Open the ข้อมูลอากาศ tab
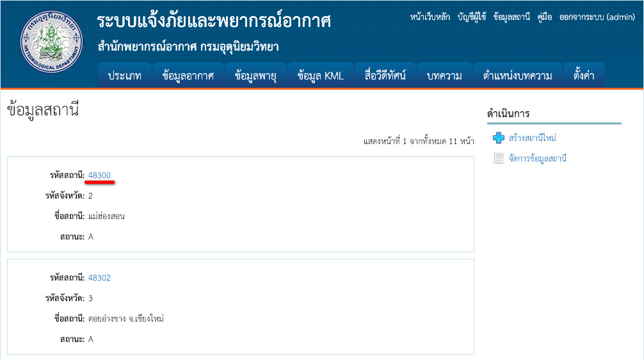 pos(188,76)
